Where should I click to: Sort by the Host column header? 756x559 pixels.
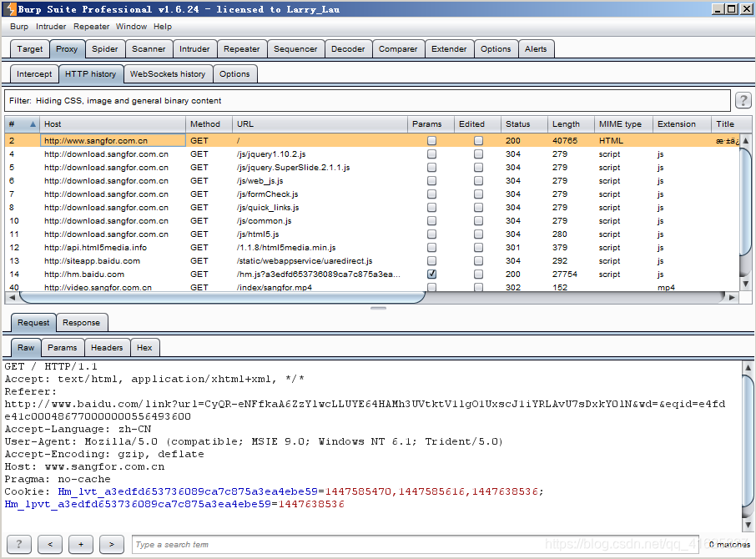click(x=113, y=124)
